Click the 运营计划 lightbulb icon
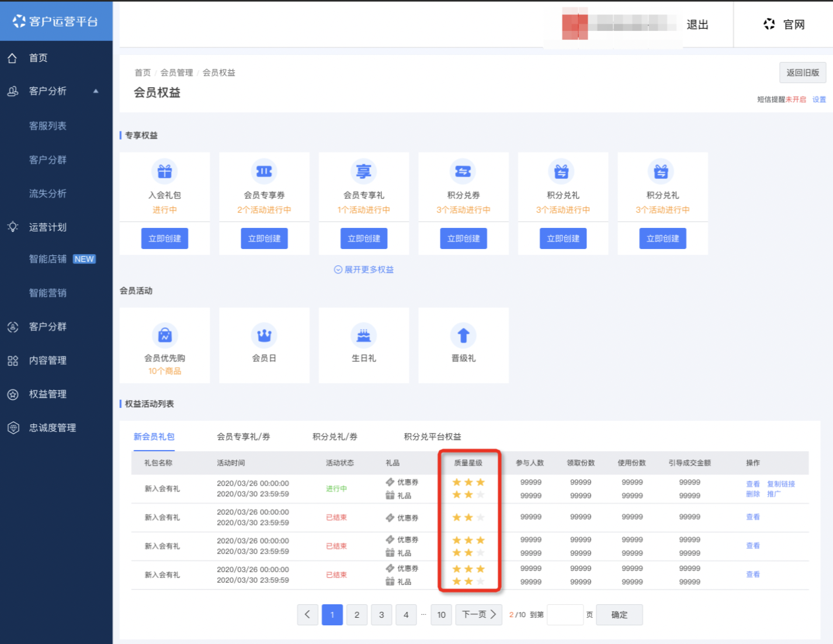 tap(12, 227)
